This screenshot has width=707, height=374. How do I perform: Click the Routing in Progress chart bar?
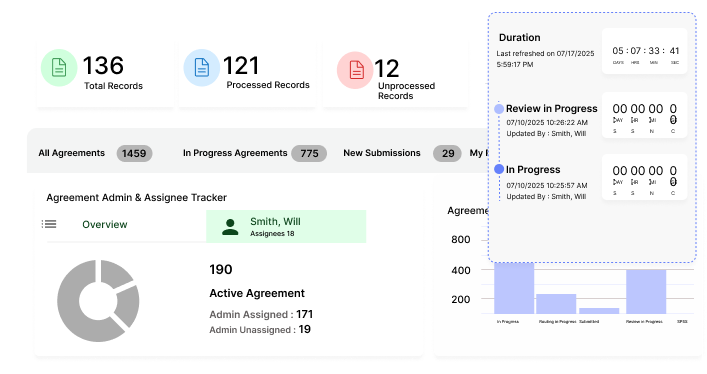pyautogui.click(x=556, y=304)
